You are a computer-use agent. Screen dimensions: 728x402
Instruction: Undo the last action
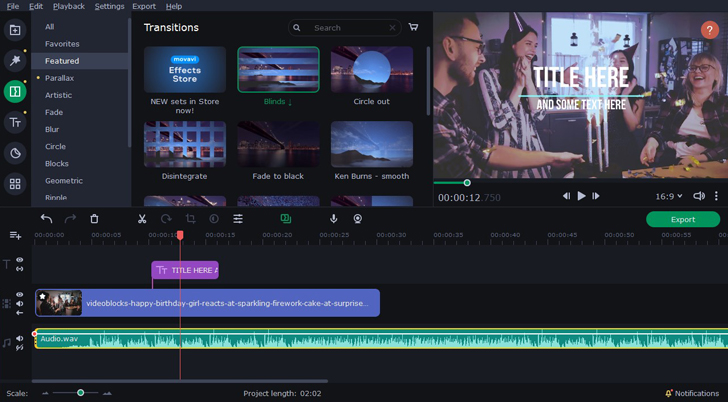(46, 219)
